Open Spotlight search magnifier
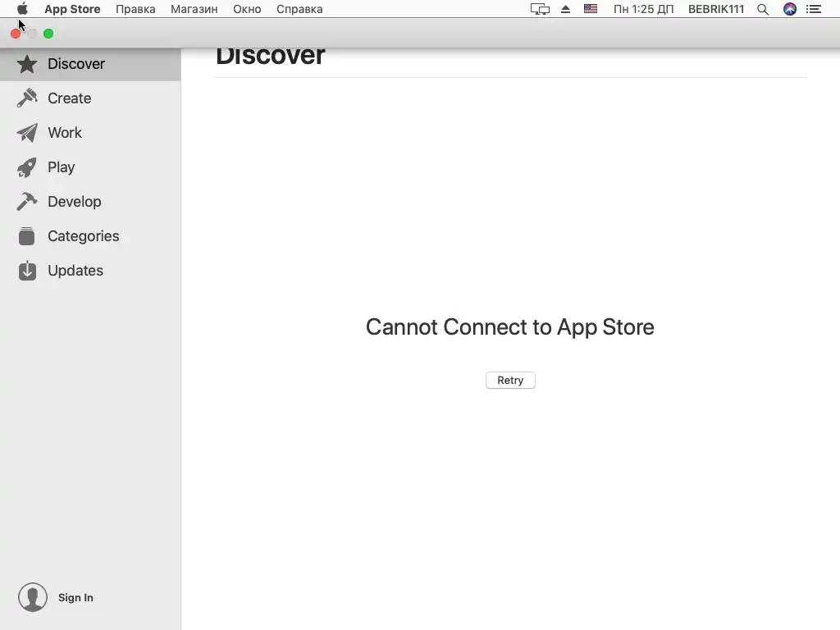840x630 pixels. click(x=763, y=9)
